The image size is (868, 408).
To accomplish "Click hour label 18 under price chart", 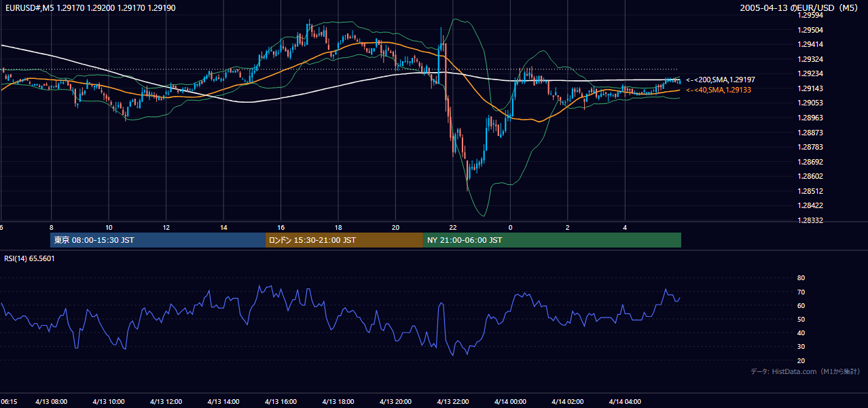I will coord(338,227).
